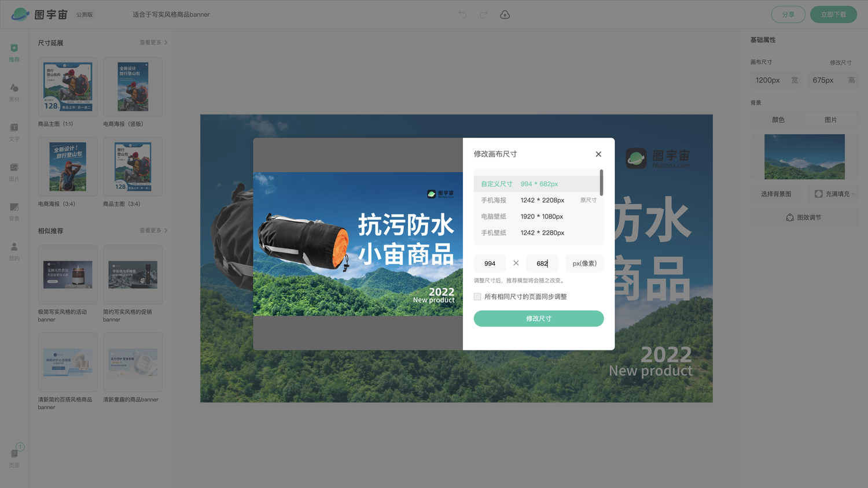
Task: Click the size list scrollbar in dialog
Action: point(602,182)
